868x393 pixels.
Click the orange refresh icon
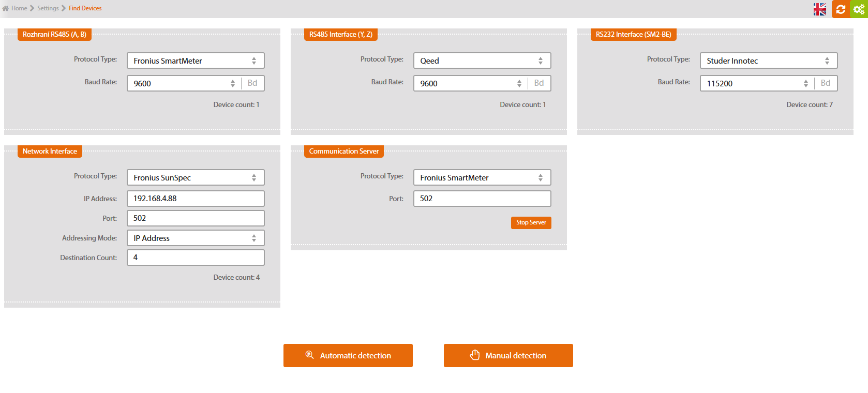pyautogui.click(x=841, y=9)
